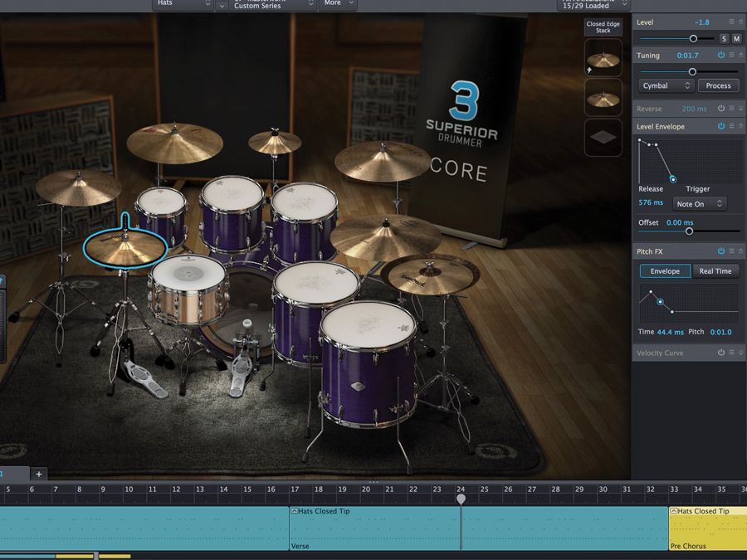Collapse the Pitch FX section
747x560 pixels.
pyautogui.click(x=741, y=251)
